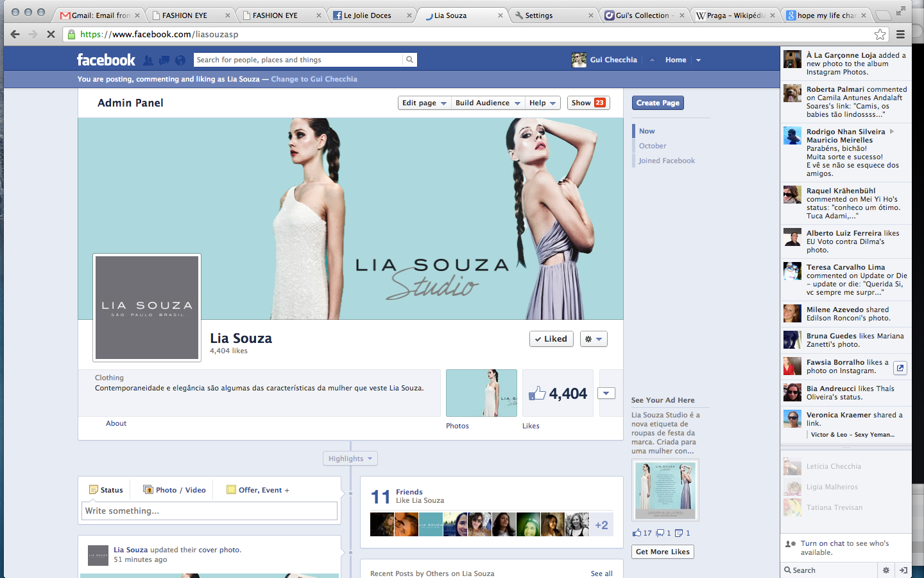Click browser back arrow
Screen dimensions: 924x578
(15, 34)
